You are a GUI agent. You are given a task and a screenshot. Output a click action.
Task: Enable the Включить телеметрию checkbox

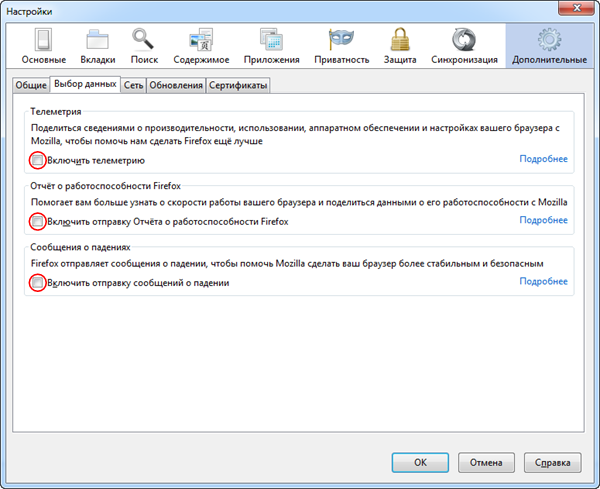pyautogui.click(x=38, y=160)
